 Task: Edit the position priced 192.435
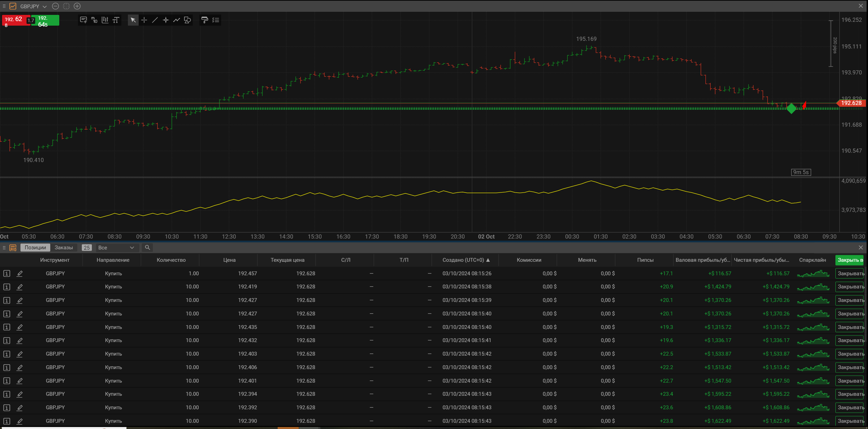click(x=20, y=327)
